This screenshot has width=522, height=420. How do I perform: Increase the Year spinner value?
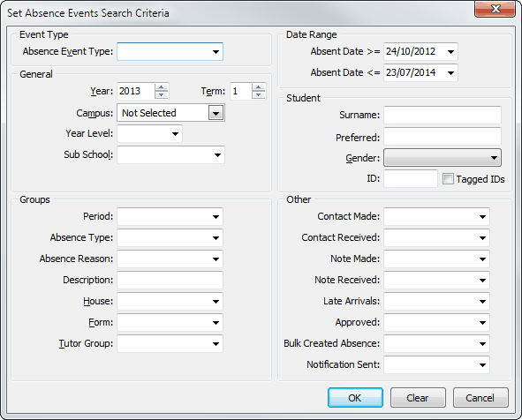click(162, 87)
